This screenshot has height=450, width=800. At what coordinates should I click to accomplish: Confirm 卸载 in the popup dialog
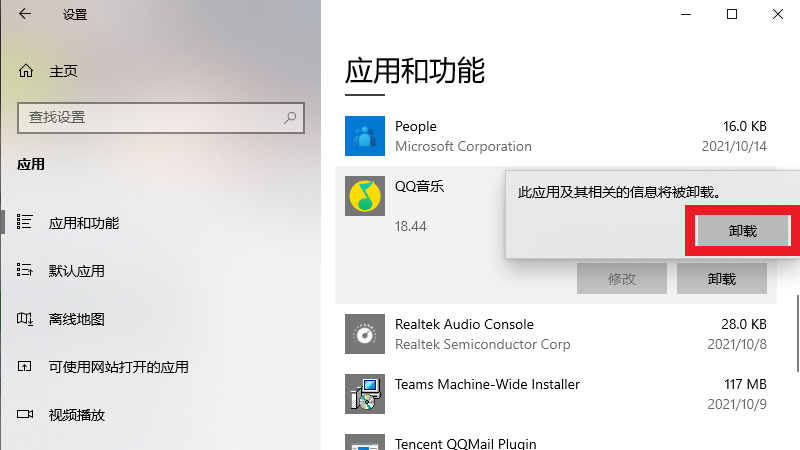tap(741, 230)
